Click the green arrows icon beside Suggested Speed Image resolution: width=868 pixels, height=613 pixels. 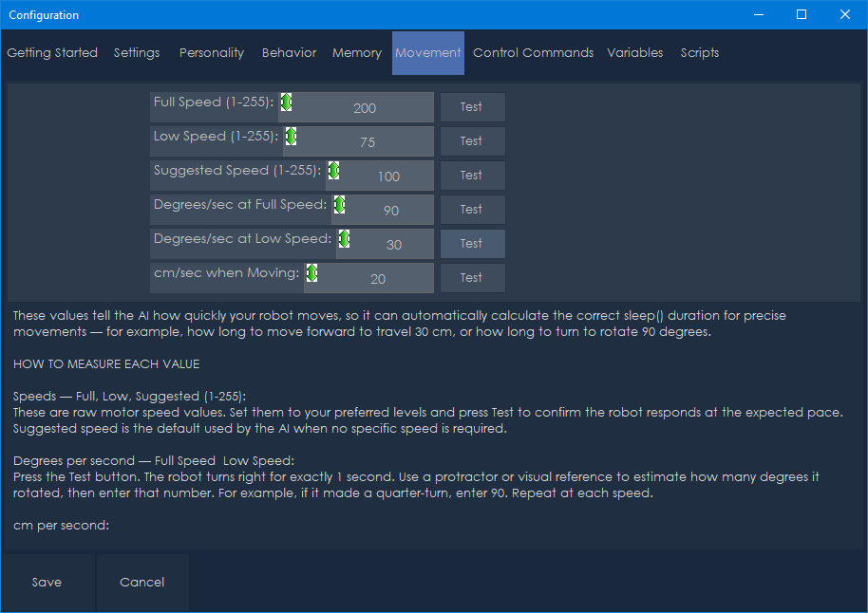pyautogui.click(x=332, y=171)
